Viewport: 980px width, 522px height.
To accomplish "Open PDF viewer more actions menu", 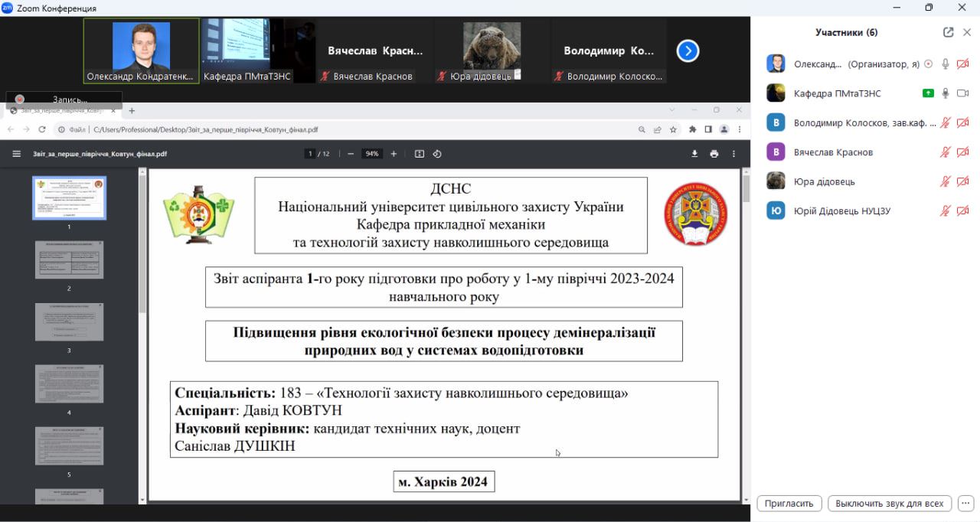I will click(733, 154).
